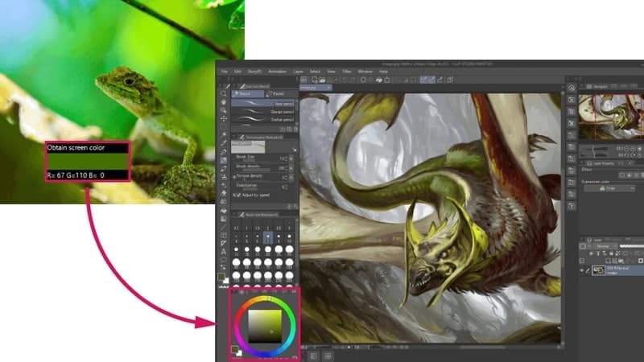Expand the Texture density plus expander
This screenshot has height=362, width=644.
[234, 177]
